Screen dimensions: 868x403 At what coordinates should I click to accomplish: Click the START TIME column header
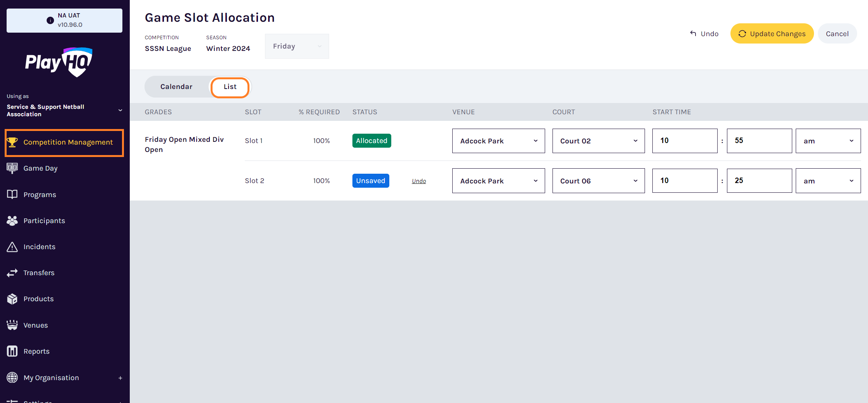[x=671, y=112]
